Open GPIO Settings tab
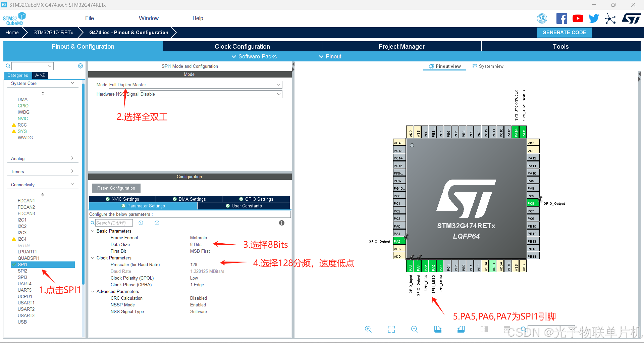The image size is (644, 343). tap(256, 199)
